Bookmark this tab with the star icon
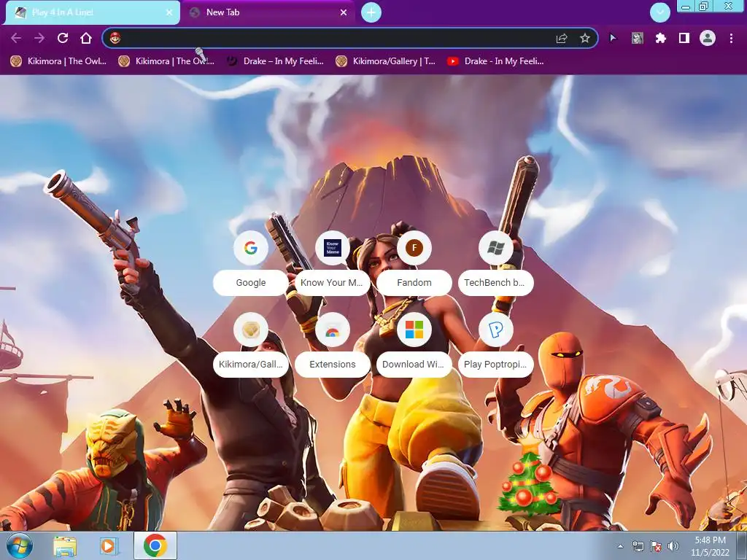 (585, 38)
